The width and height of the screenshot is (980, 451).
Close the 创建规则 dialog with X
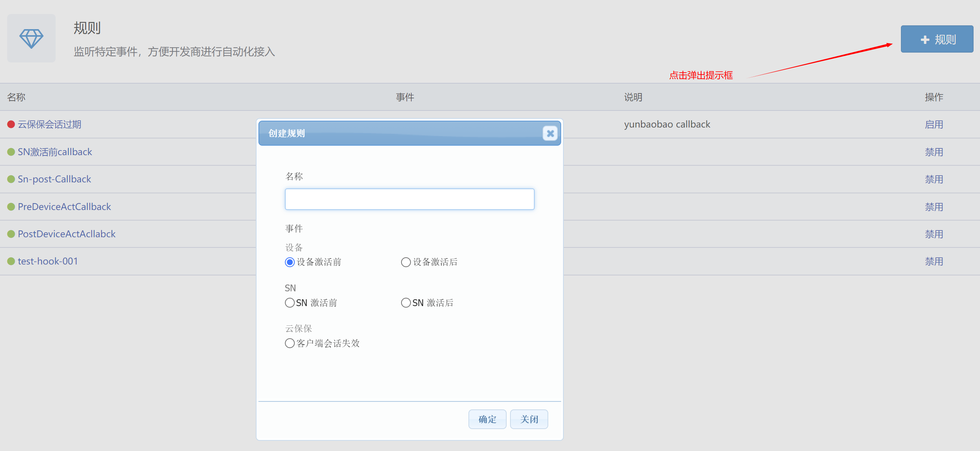(x=550, y=134)
